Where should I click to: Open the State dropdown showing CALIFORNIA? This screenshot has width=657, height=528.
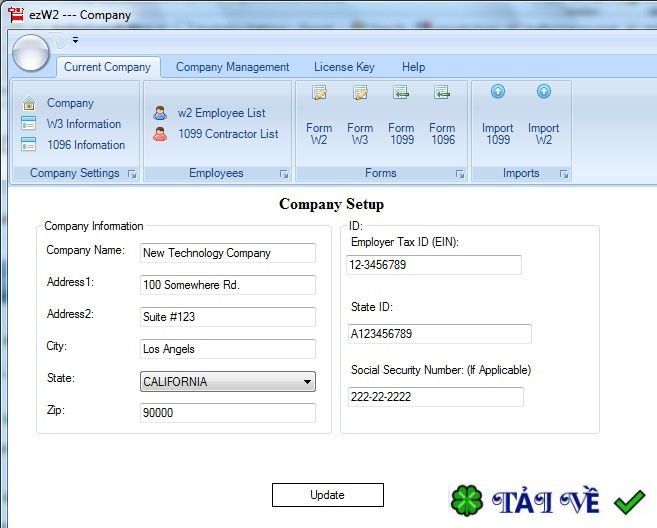[228, 382]
